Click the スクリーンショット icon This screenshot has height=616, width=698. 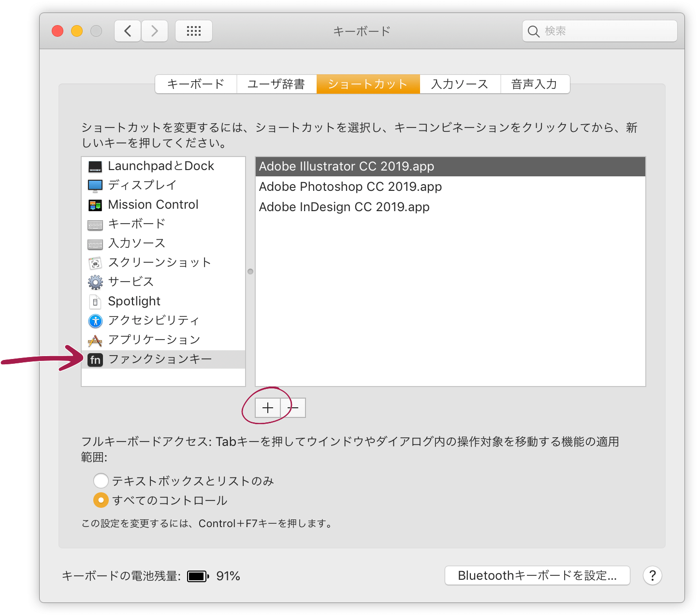pyautogui.click(x=95, y=263)
